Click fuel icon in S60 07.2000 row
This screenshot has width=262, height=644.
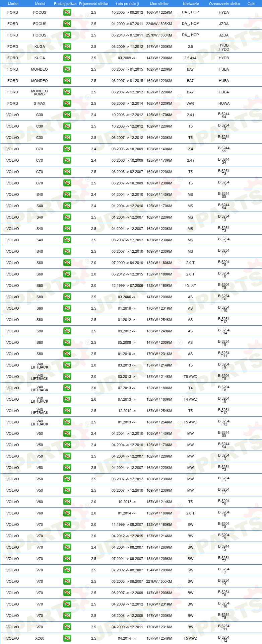pos(67,263)
